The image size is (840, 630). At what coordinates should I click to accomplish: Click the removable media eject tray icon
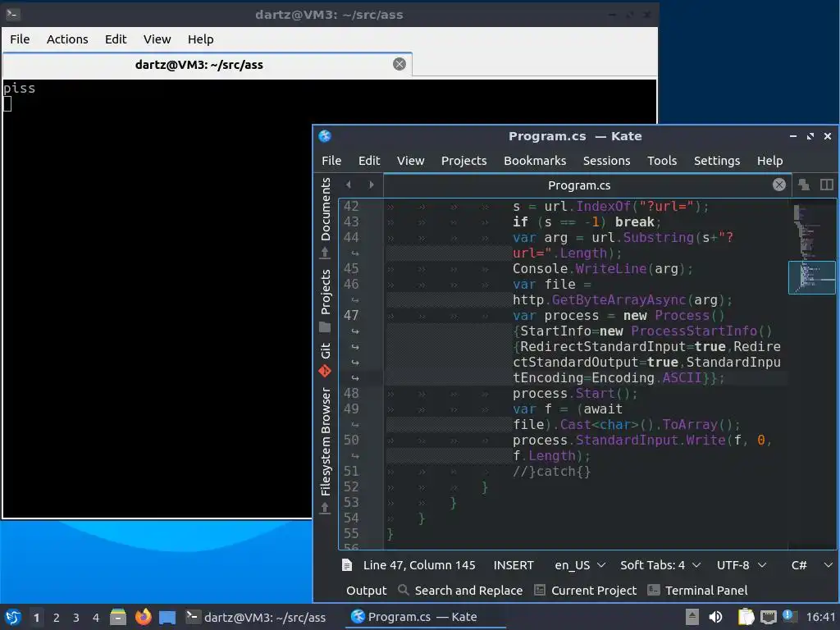click(692, 617)
